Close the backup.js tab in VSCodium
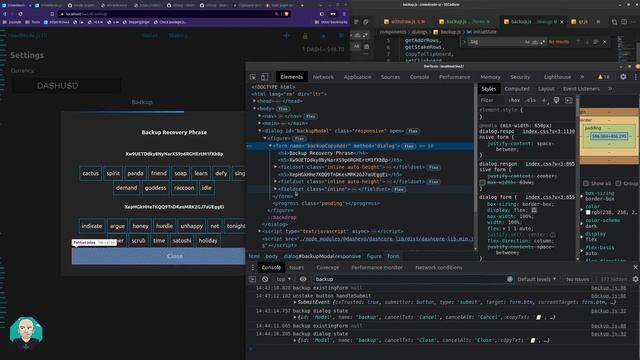The height and width of the screenshot is (360, 640). pyautogui.click(x=562, y=22)
